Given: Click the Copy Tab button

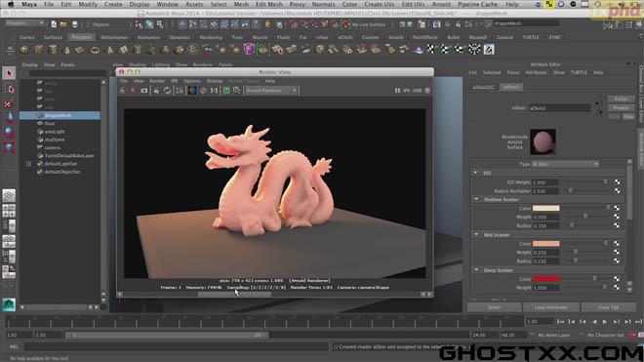Looking at the screenshot, I should (x=608, y=307).
